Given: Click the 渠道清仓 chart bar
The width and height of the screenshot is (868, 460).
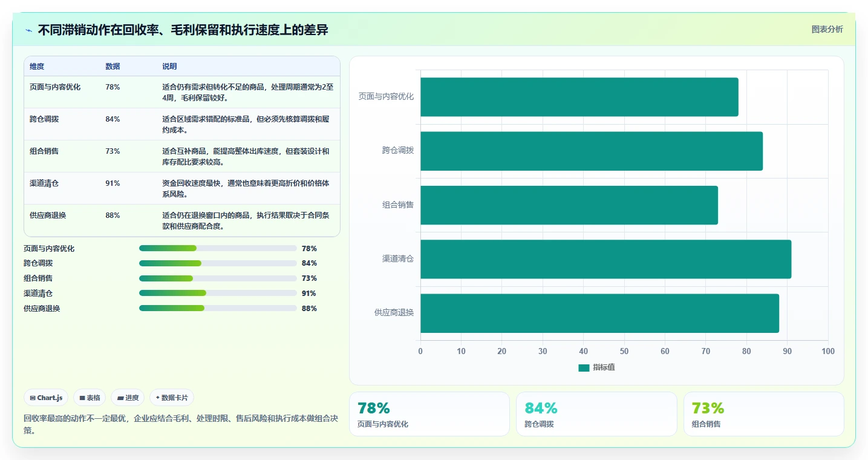Looking at the screenshot, I should coord(606,259).
